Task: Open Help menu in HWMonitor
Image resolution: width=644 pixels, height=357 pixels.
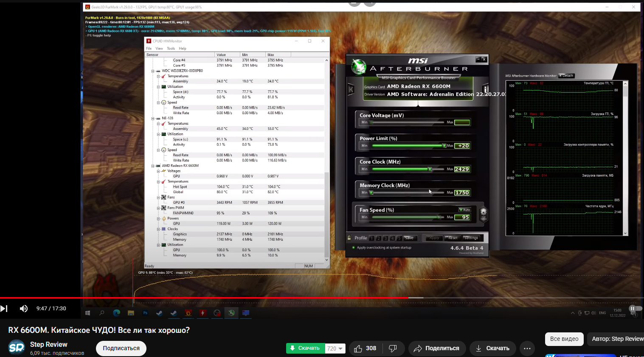Action: click(x=183, y=48)
